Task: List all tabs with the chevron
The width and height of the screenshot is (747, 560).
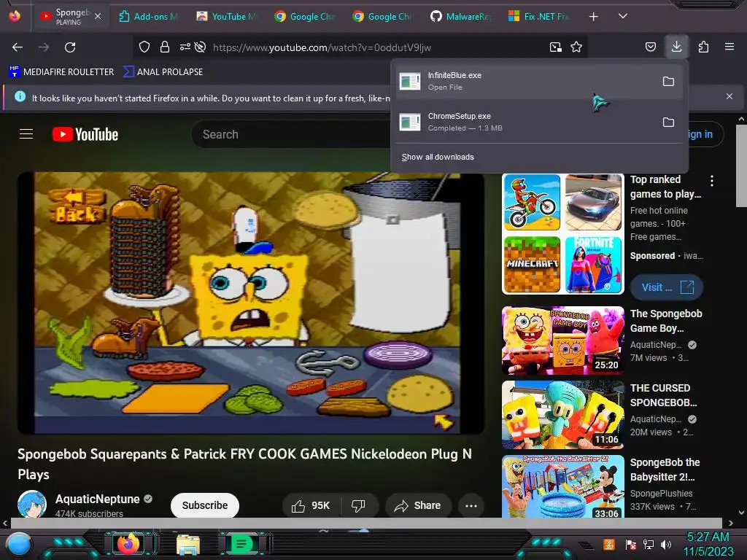Action: pos(623,16)
